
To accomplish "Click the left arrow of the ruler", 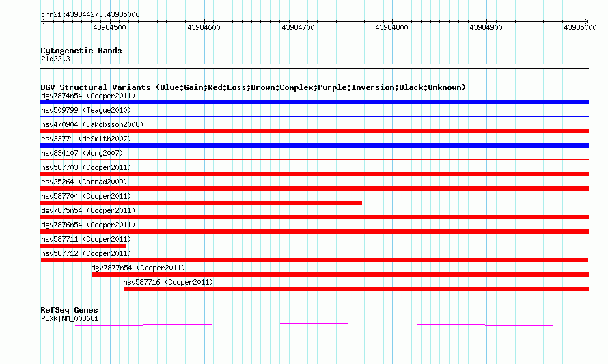I will click(x=42, y=22).
